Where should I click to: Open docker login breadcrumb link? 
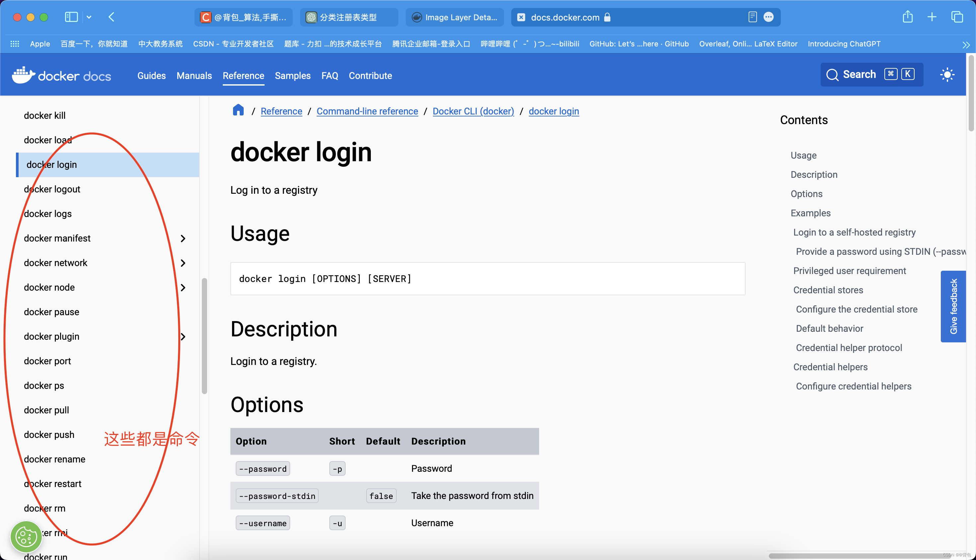[x=553, y=111]
